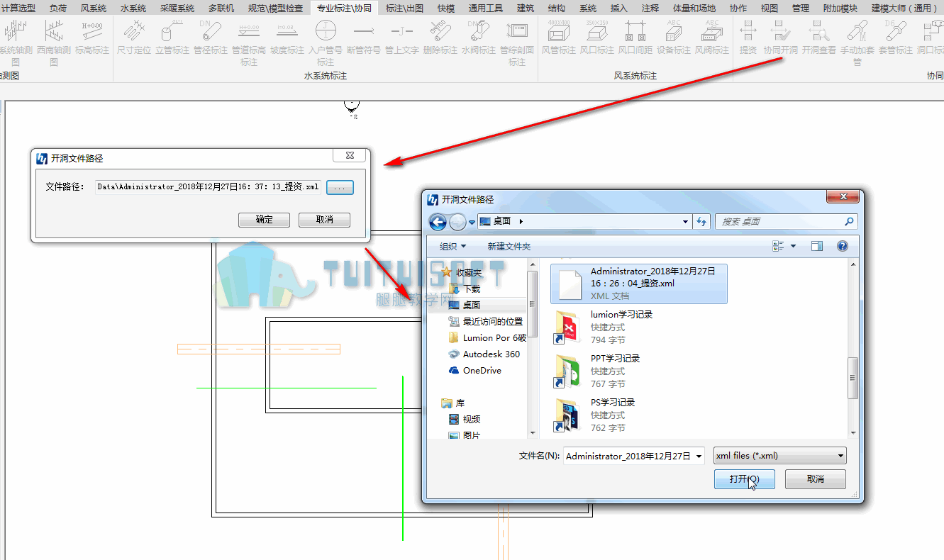Switch to the 标注\出图 ribbon tab
The image size is (944, 560).
pos(405,9)
